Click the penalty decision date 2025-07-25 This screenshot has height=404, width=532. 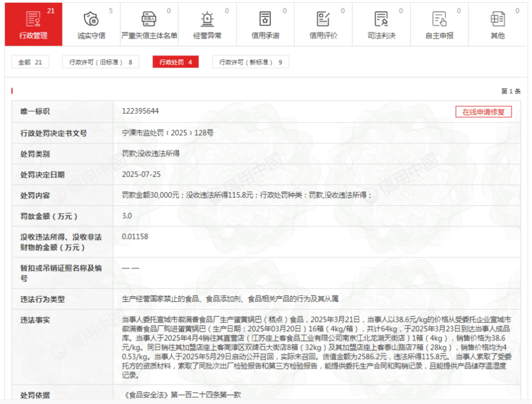141,174
